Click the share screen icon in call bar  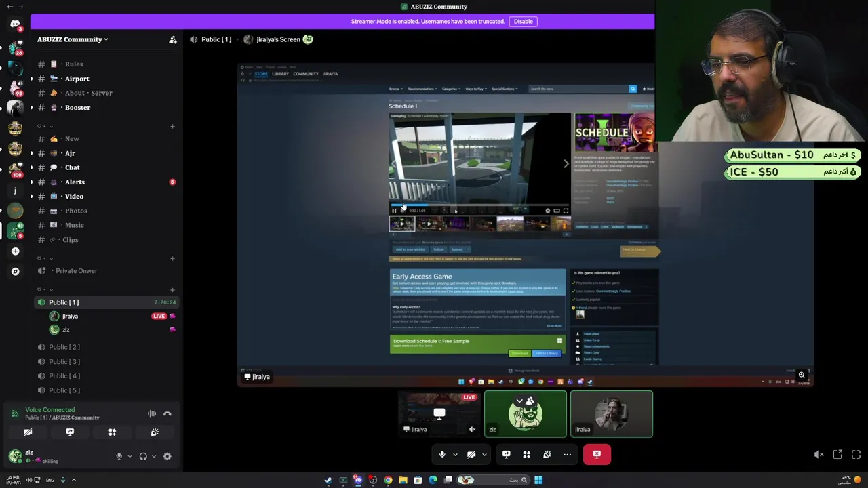(x=506, y=454)
